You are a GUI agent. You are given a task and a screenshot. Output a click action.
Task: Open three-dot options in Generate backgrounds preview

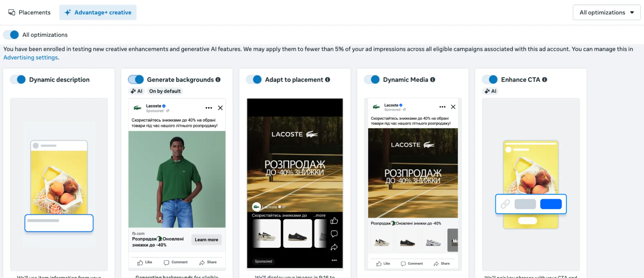209,108
